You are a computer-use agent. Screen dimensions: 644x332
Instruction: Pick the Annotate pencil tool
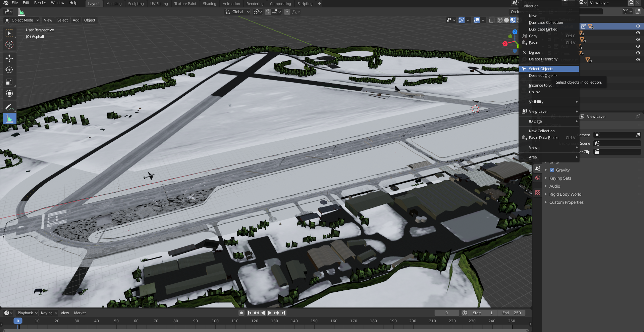coord(9,107)
